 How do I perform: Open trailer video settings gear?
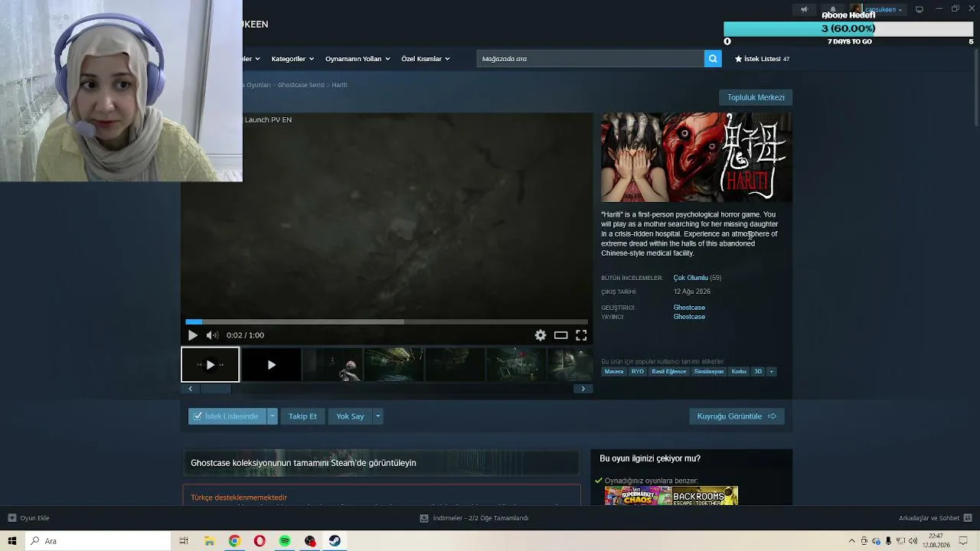pos(541,335)
